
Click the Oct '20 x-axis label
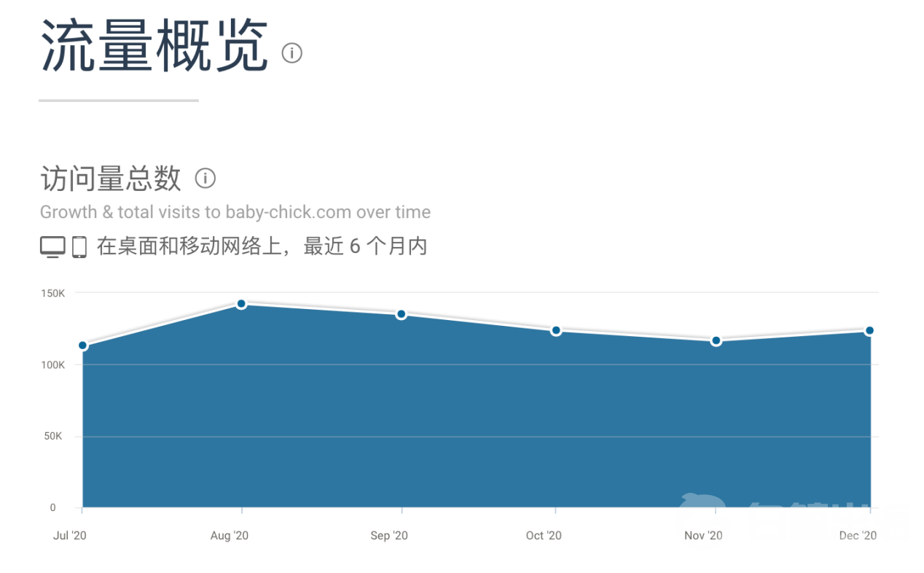544,536
